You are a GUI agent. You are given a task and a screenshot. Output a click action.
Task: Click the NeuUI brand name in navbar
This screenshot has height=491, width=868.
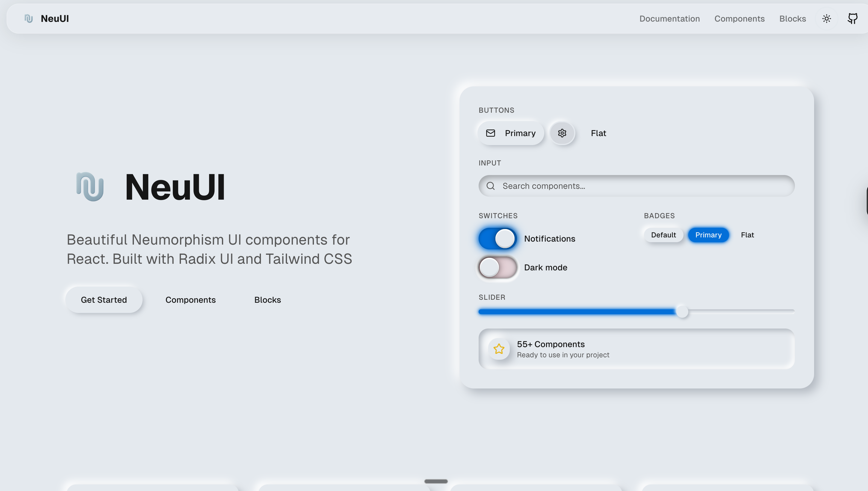click(x=55, y=19)
